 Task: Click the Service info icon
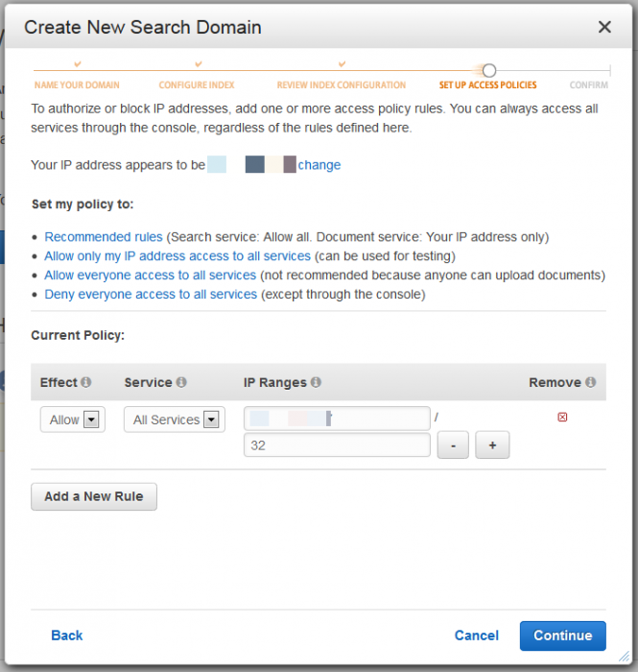tap(181, 382)
